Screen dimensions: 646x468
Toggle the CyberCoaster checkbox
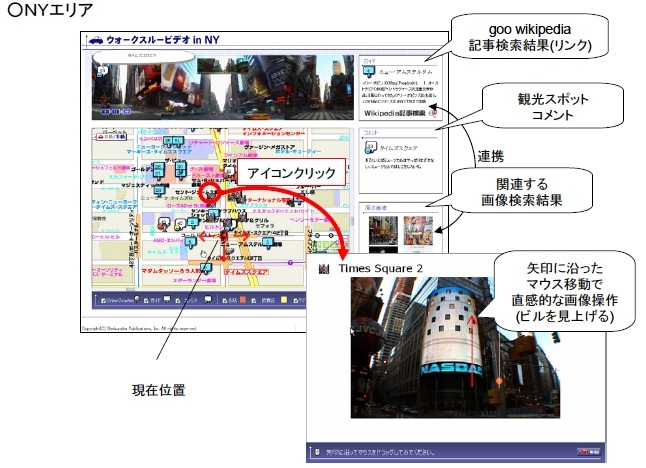coord(103,301)
